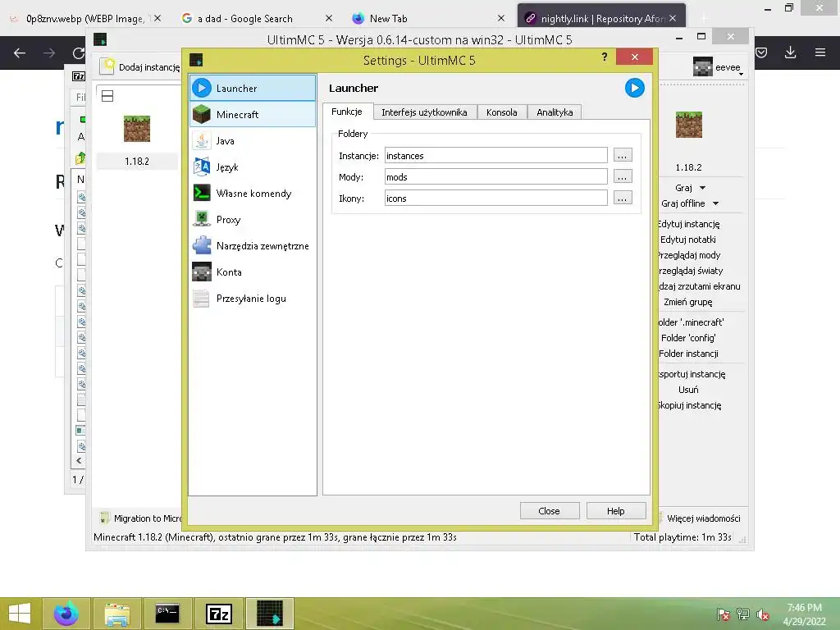The width and height of the screenshot is (840, 630).
Task: Click Zmień grupę in the side panel
Action: 689,302
